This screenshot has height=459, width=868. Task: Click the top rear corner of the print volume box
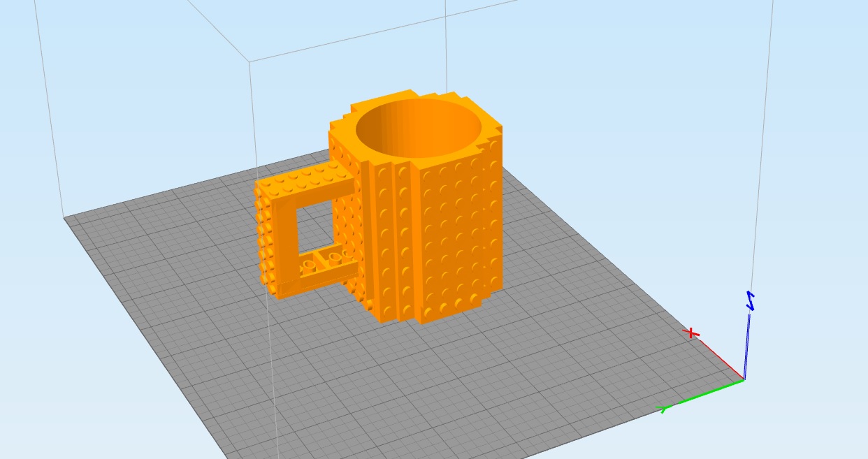tap(250, 61)
